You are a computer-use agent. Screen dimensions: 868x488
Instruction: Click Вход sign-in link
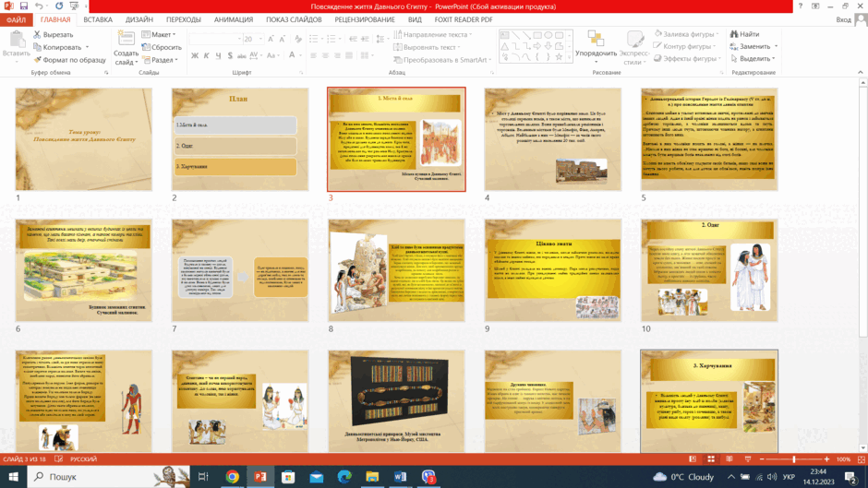pos(844,19)
